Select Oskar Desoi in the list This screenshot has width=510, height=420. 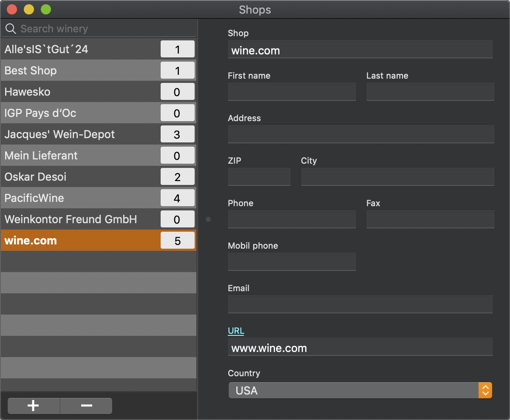[x=99, y=177]
